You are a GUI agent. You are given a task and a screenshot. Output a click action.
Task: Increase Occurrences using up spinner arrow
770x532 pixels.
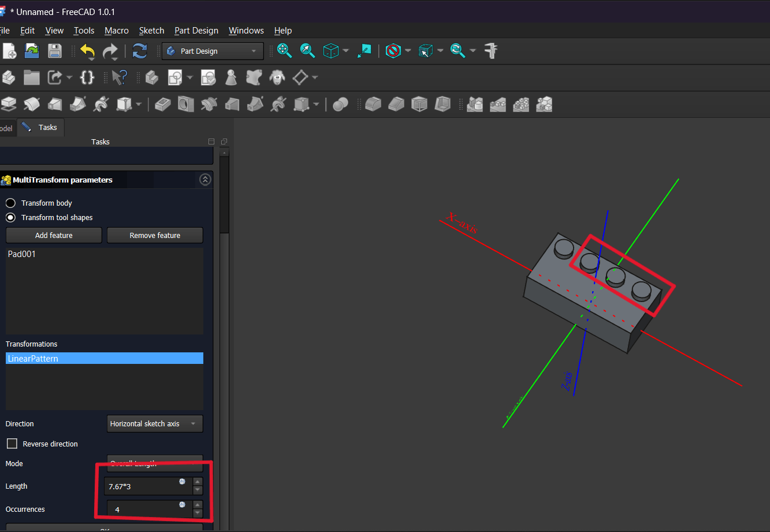click(x=198, y=505)
